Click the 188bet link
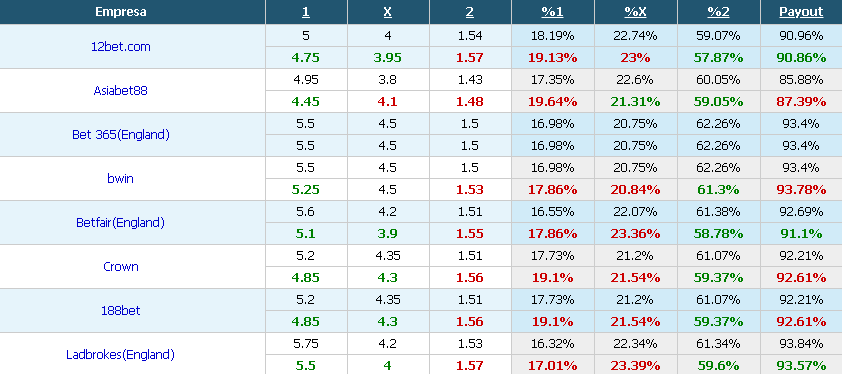 [120, 311]
